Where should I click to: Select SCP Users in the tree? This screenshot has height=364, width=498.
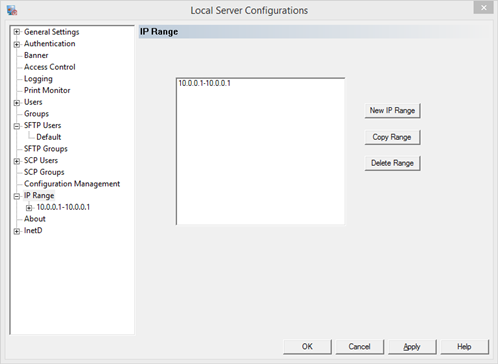coord(41,160)
